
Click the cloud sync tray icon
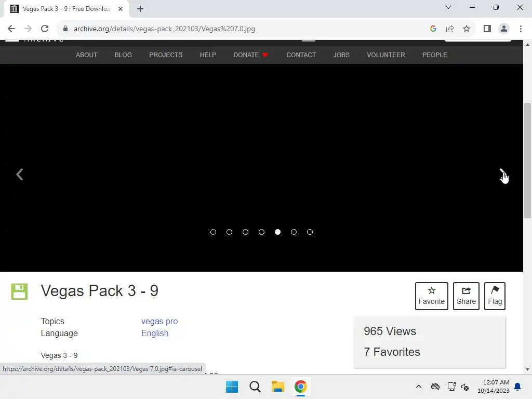[435, 387]
